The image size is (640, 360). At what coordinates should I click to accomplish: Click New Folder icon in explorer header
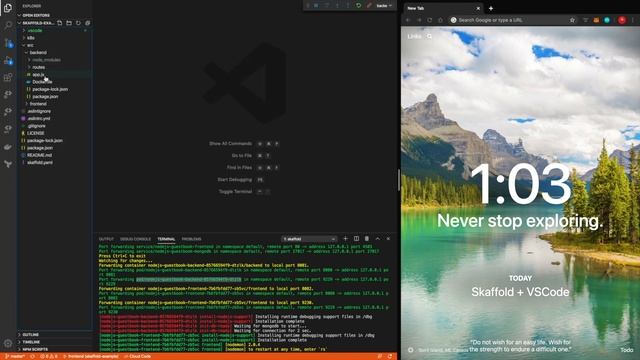[69, 23]
